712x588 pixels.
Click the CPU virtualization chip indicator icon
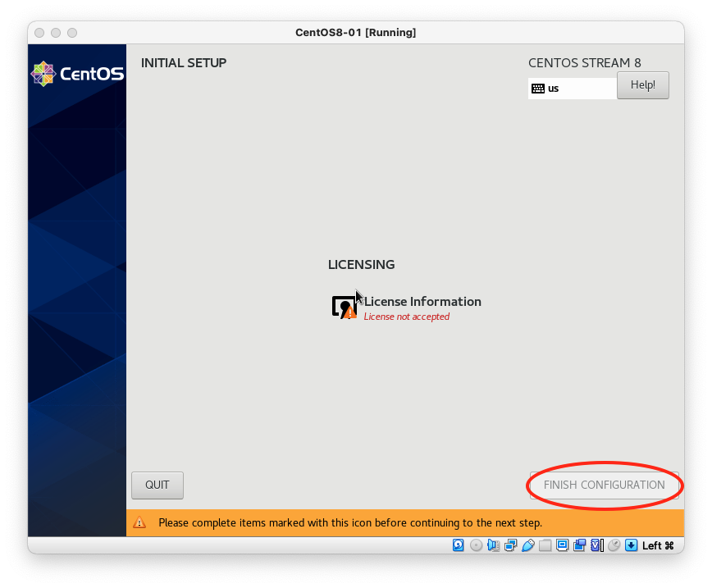(x=596, y=545)
